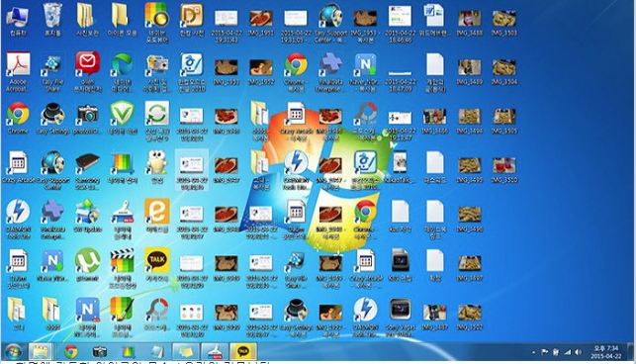Select the Easy Settings - 복사본 shortcut

pos(296,318)
